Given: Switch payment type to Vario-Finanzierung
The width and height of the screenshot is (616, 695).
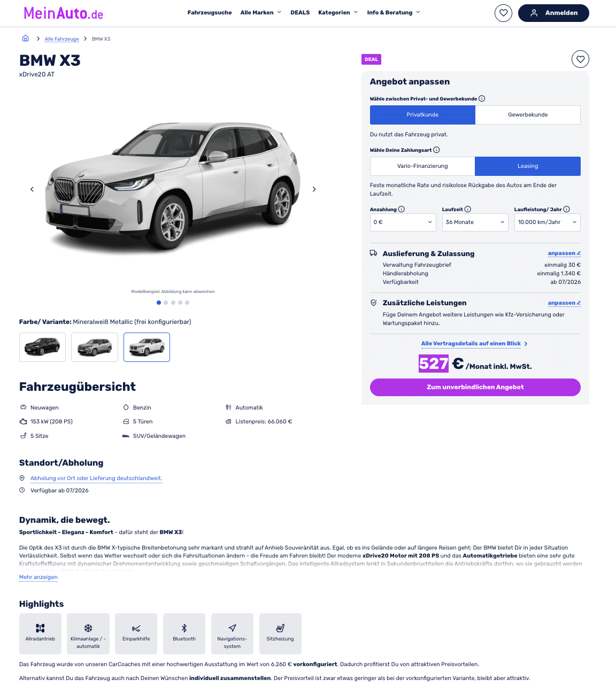Looking at the screenshot, I should click(x=422, y=166).
